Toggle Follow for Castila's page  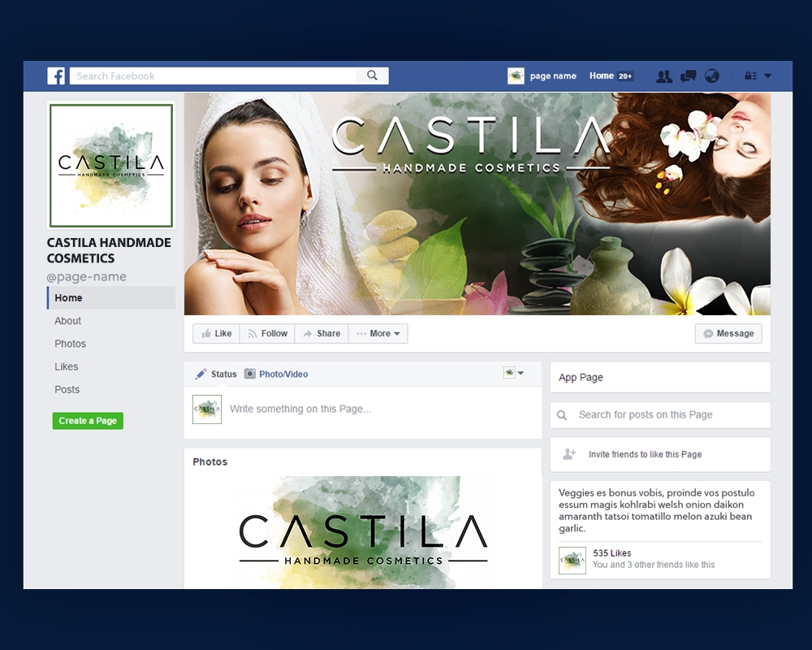[x=267, y=333]
